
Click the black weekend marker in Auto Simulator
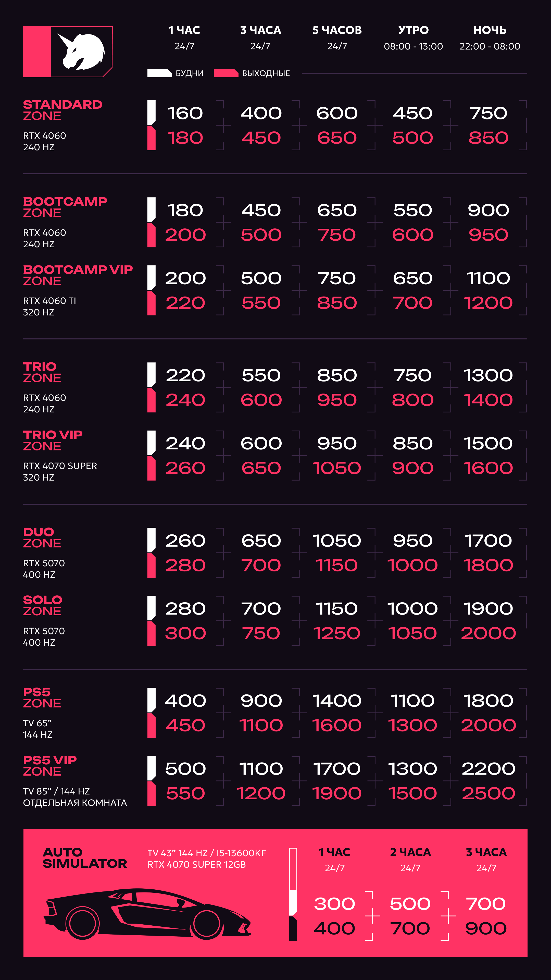(x=293, y=929)
